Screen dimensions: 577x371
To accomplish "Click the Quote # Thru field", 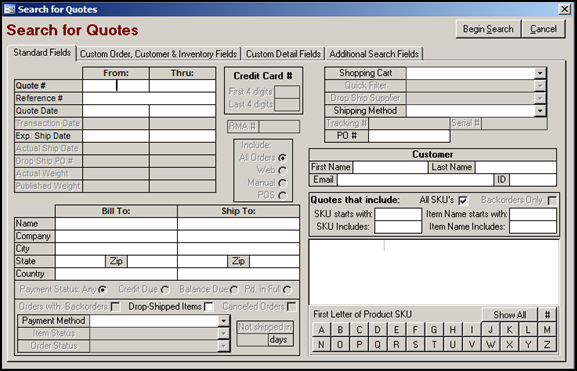I will pos(183,86).
